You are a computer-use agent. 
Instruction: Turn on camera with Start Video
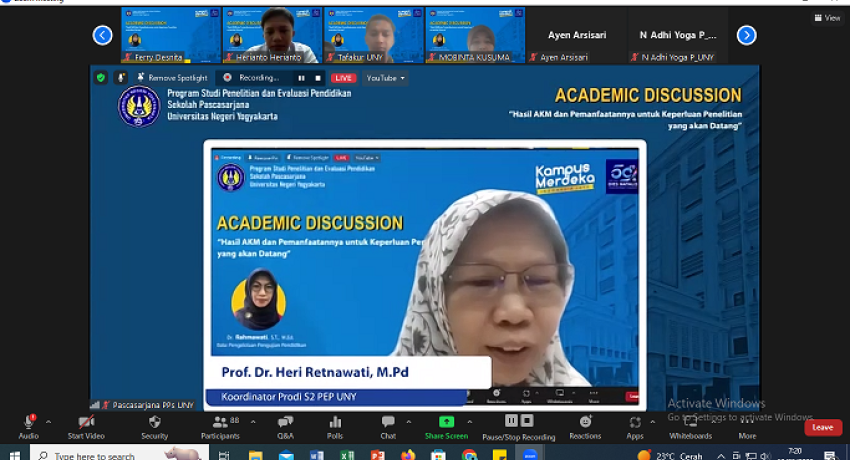[x=86, y=426]
